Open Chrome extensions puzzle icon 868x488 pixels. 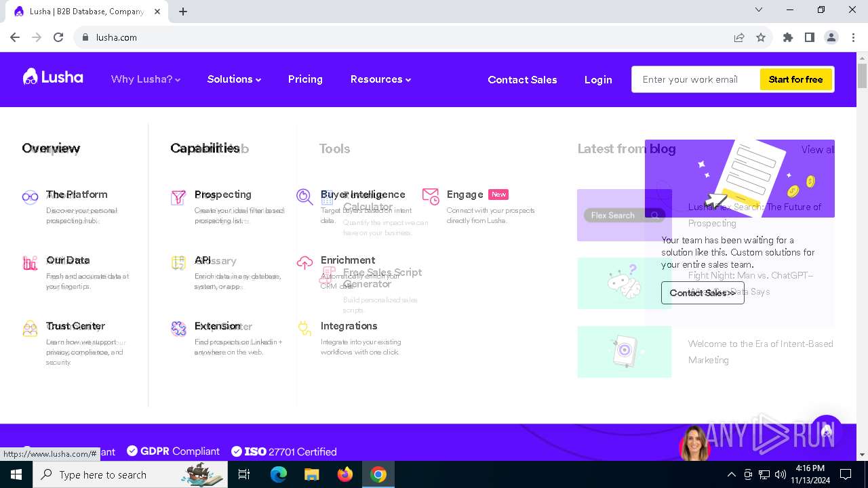788,37
